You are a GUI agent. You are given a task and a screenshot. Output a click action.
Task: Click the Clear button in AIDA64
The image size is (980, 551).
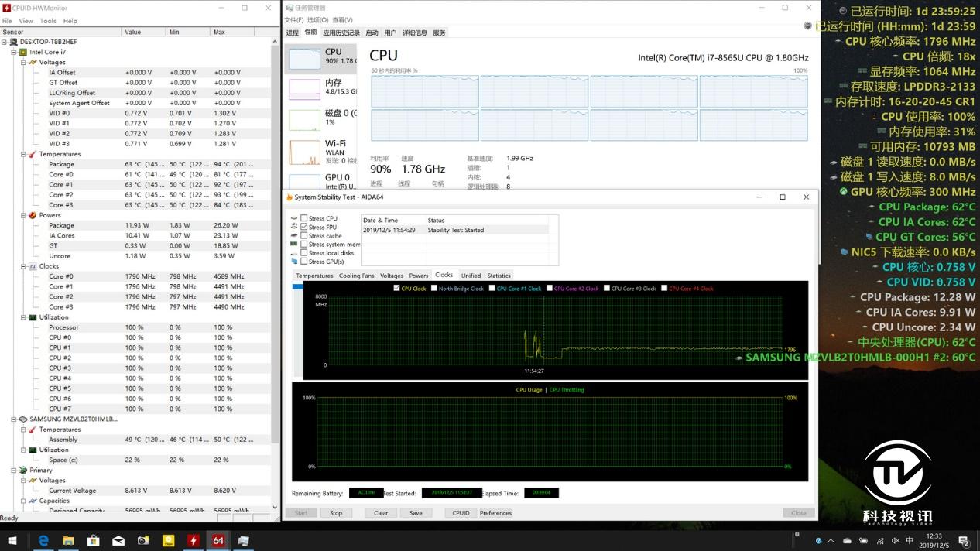tap(381, 512)
